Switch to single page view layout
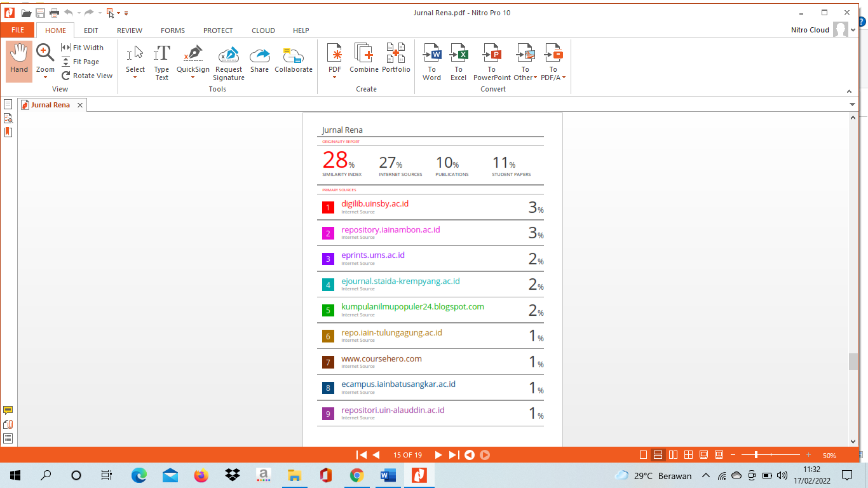The image size is (868, 488). (x=643, y=455)
